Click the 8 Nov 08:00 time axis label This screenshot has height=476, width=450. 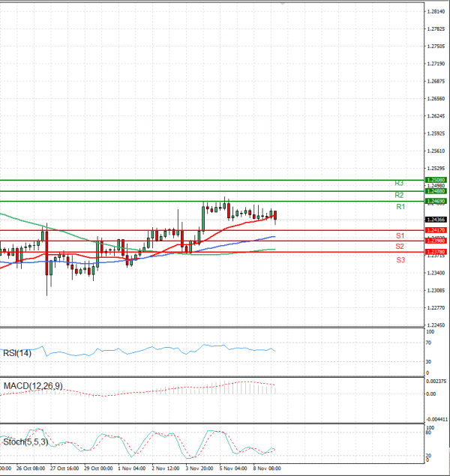point(266,468)
